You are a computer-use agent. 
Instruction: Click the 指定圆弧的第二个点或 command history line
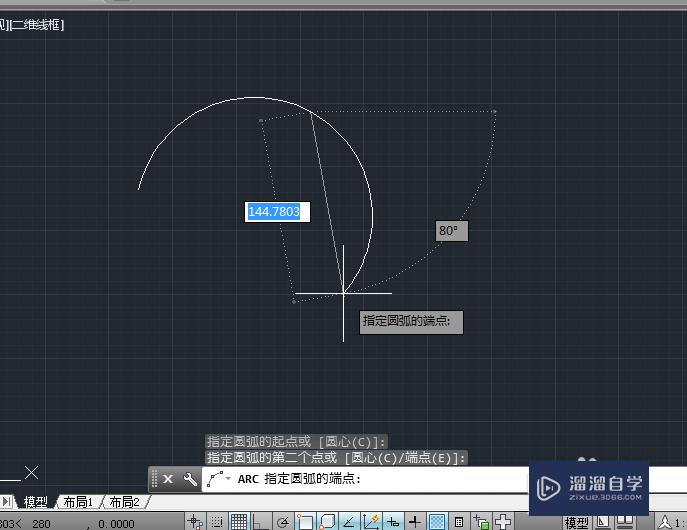(x=336, y=458)
